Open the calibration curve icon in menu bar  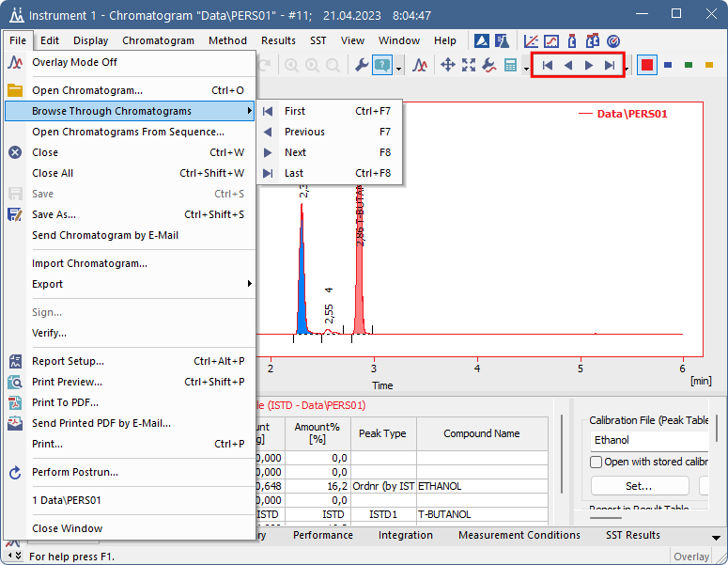click(x=531, y=41)
